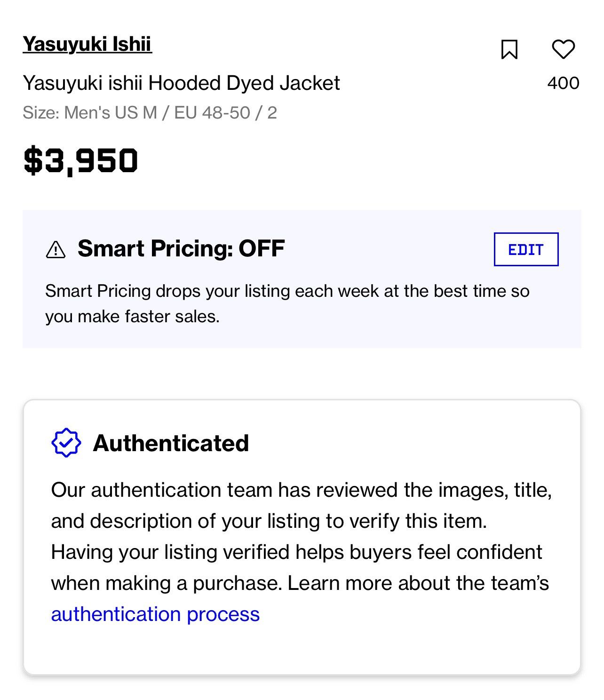Open the Yasuyuki Ishii designer link
This screenshot has height=700, width=604.
[x=87, y=44]
